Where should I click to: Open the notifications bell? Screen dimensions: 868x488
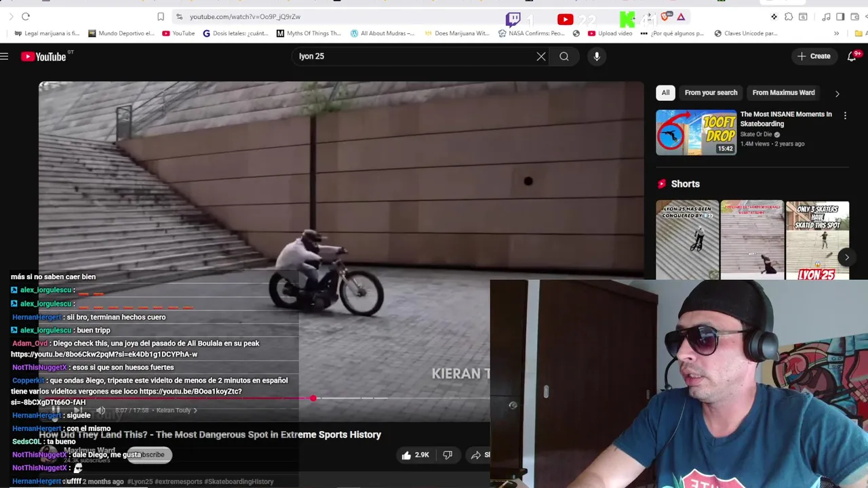852,56
